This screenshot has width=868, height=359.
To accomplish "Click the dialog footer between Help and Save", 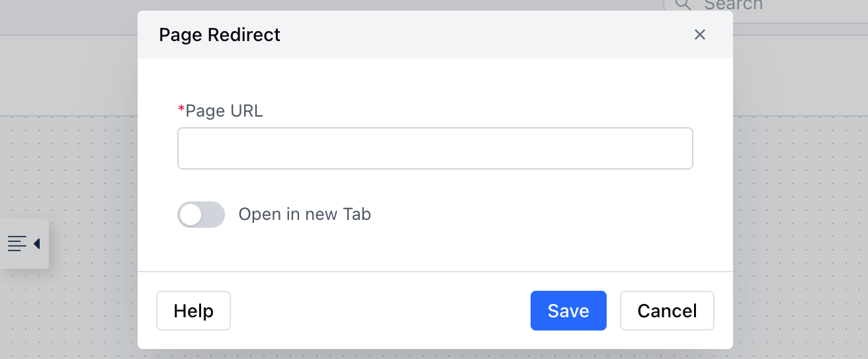I will (380, 311).
